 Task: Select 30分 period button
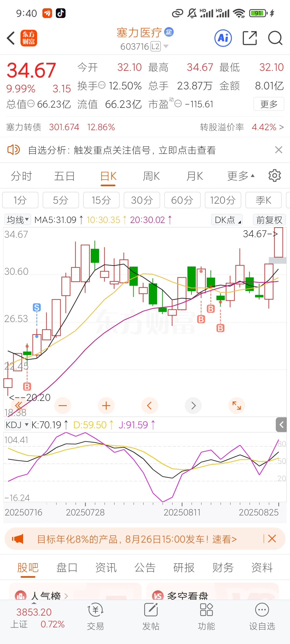pos(142,200)
